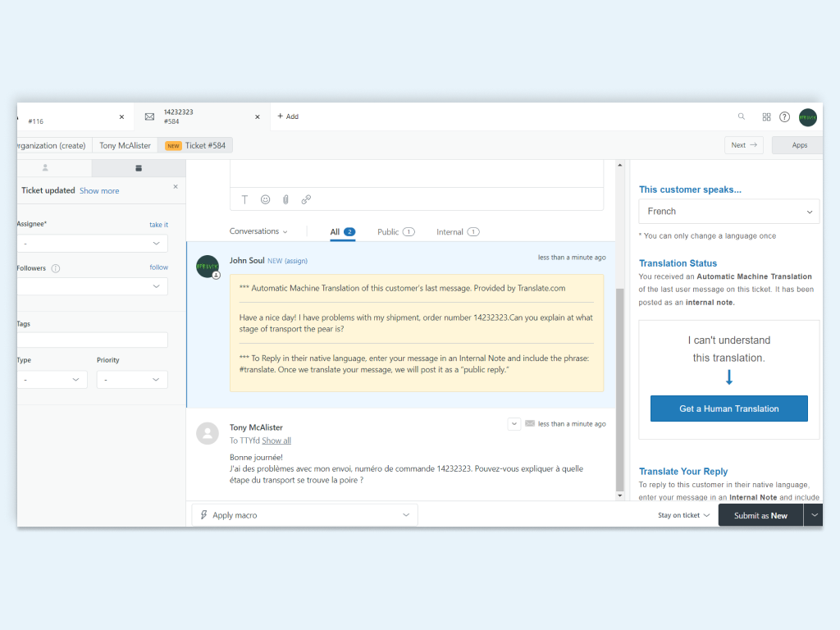Click the take it link

tap(158, 225)
